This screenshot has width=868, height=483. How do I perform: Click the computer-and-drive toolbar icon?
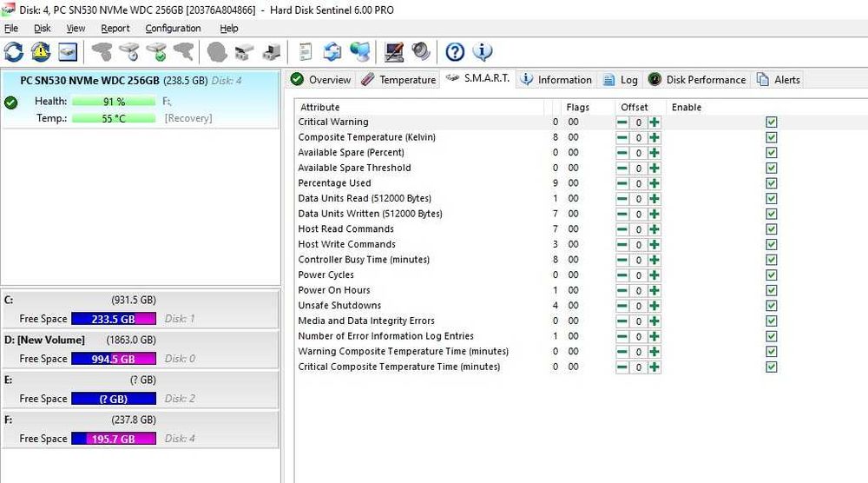tap(271, 52)
